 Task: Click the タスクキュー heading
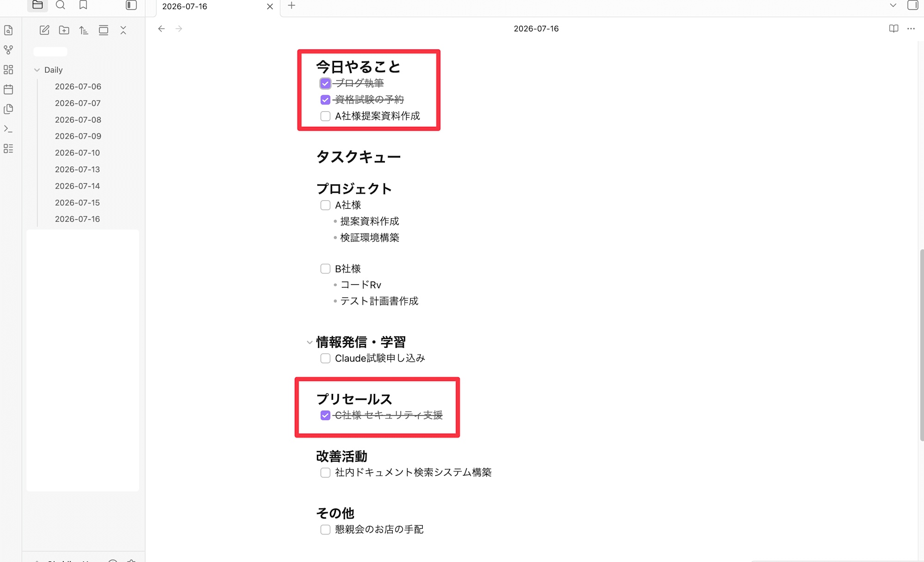[x=358, y=157]
